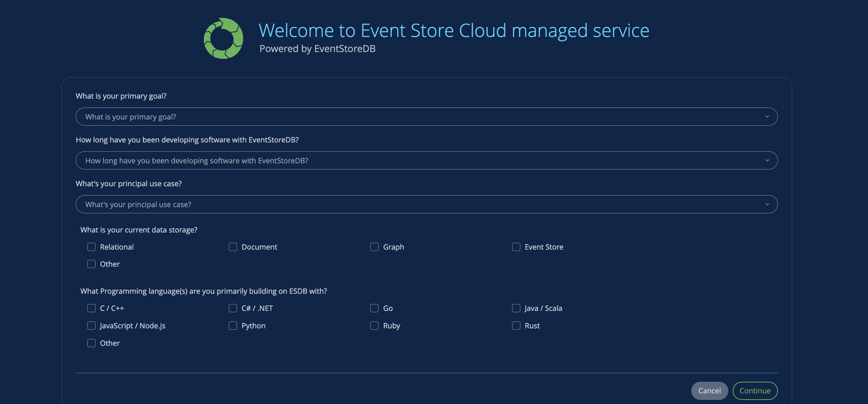Click the 'Welcome to Event Store Cloud managed service' heading
Image resolution: width=868 pixels, height=404 pixels.
point(454,30)
